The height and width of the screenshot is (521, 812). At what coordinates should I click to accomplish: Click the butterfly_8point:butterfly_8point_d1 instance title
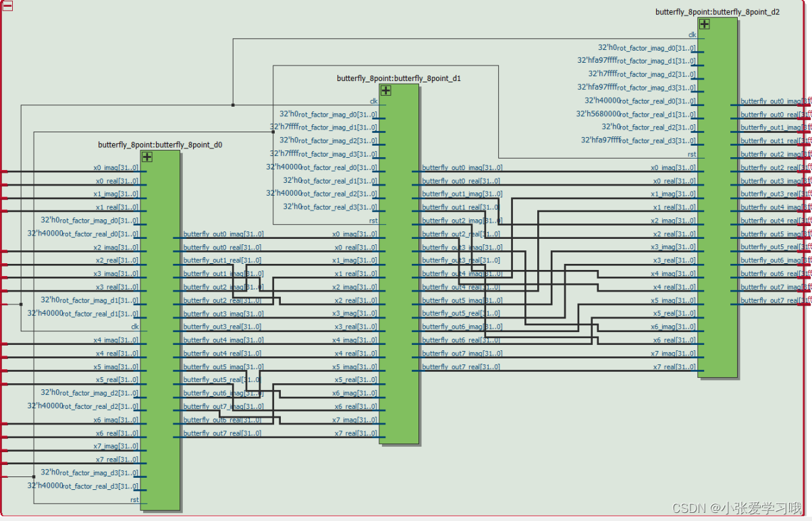tap(398, 78)
